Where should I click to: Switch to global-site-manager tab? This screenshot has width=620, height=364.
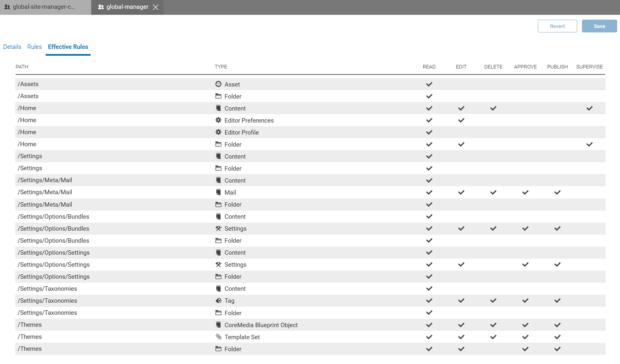pyautogui.click(x=43, y=7)
